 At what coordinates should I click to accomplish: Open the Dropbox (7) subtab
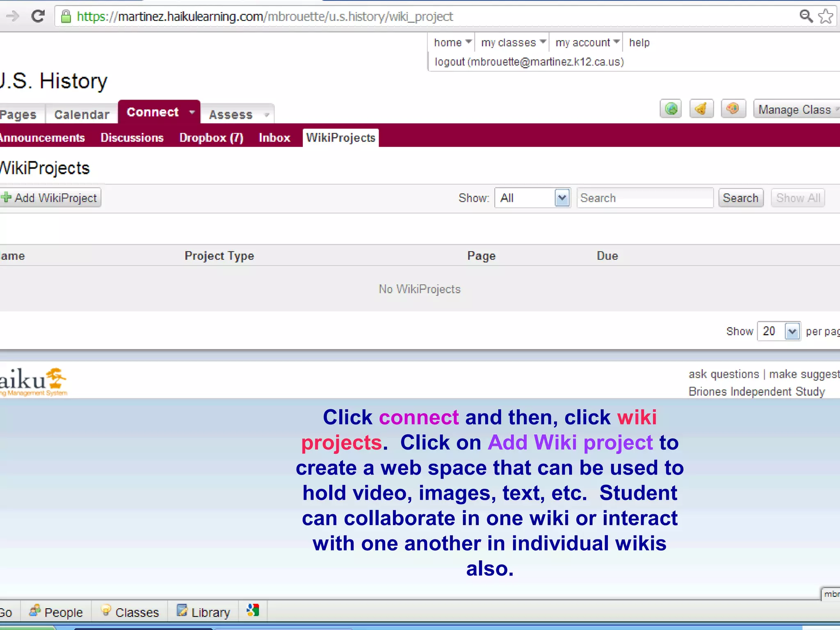point(211,138)
